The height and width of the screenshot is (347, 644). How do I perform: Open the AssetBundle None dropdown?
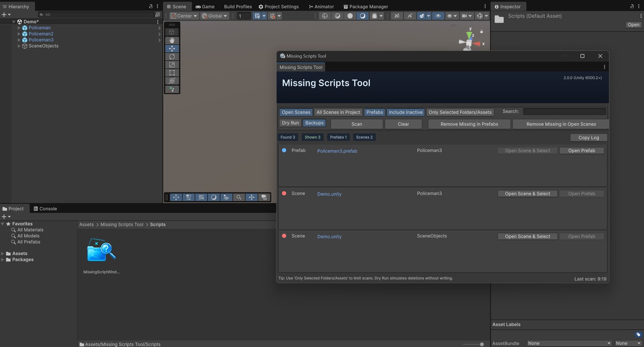569,343
